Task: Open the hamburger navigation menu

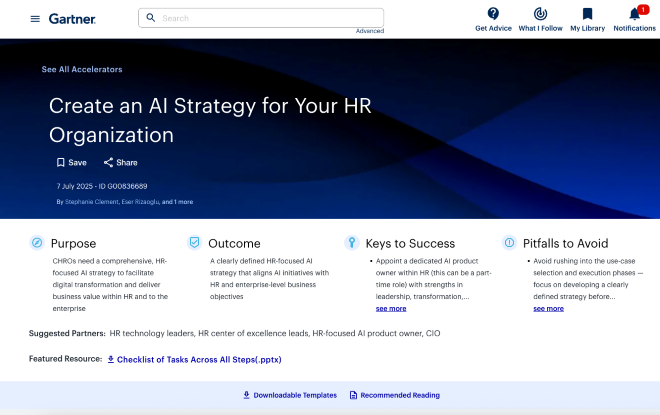Action: click(35, 19)
